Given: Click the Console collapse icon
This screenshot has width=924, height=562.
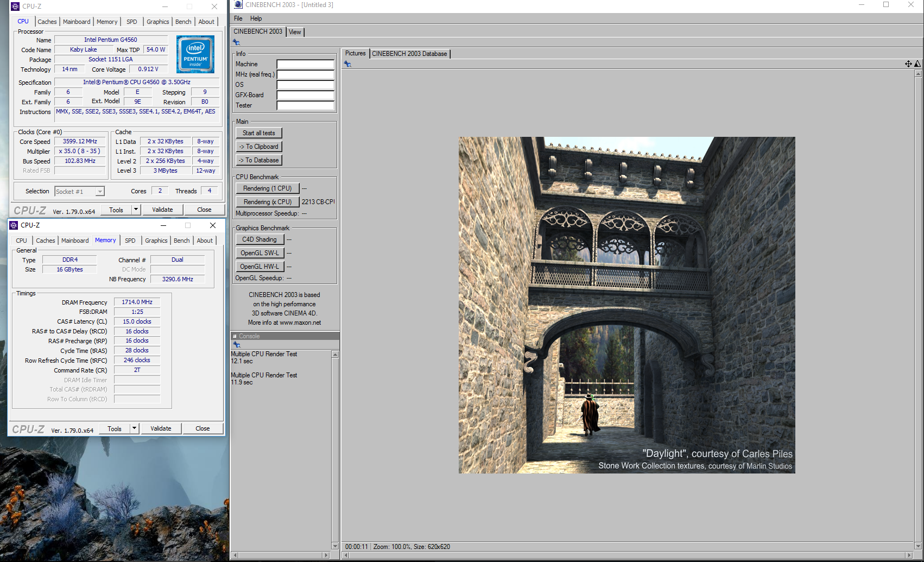Looking at the screenshot, I should pyautogui.click(x=235, y=336).
